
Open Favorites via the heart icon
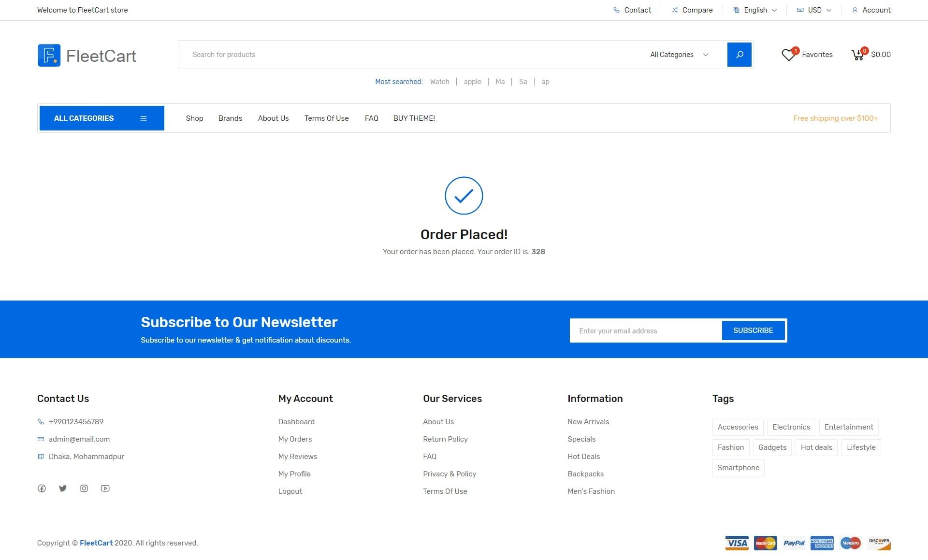point(788,55)
